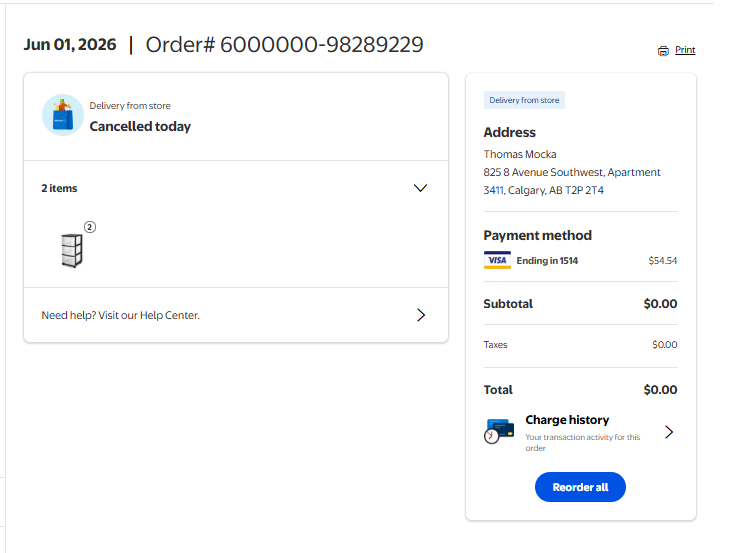Click the 2 items label
The image size is (745, 553).
tap(59, 189)
